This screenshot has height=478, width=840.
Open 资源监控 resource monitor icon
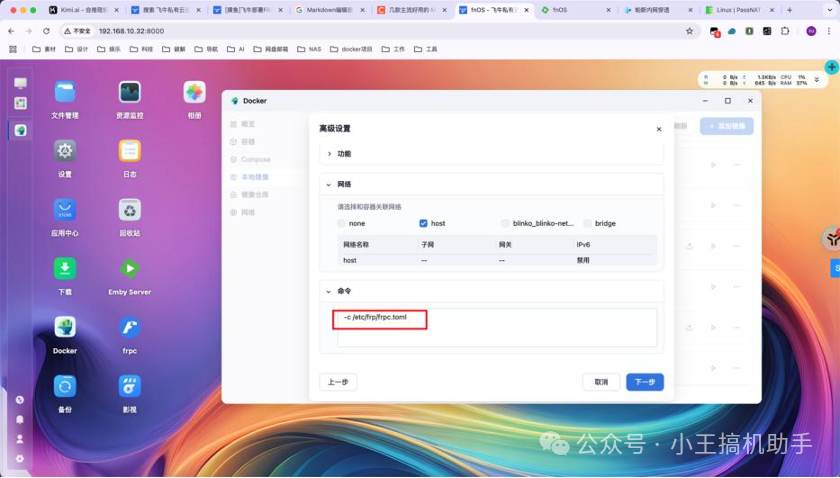click(129, 92)
